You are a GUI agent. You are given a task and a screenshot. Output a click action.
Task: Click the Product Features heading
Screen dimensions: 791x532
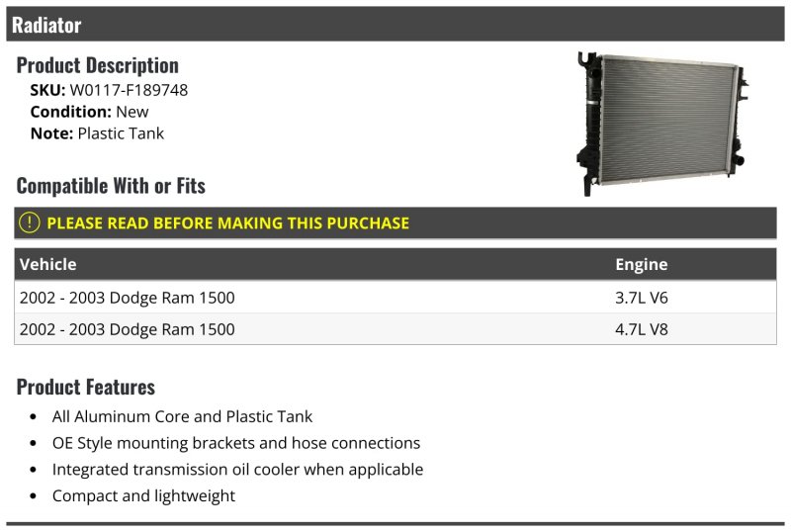86,387
